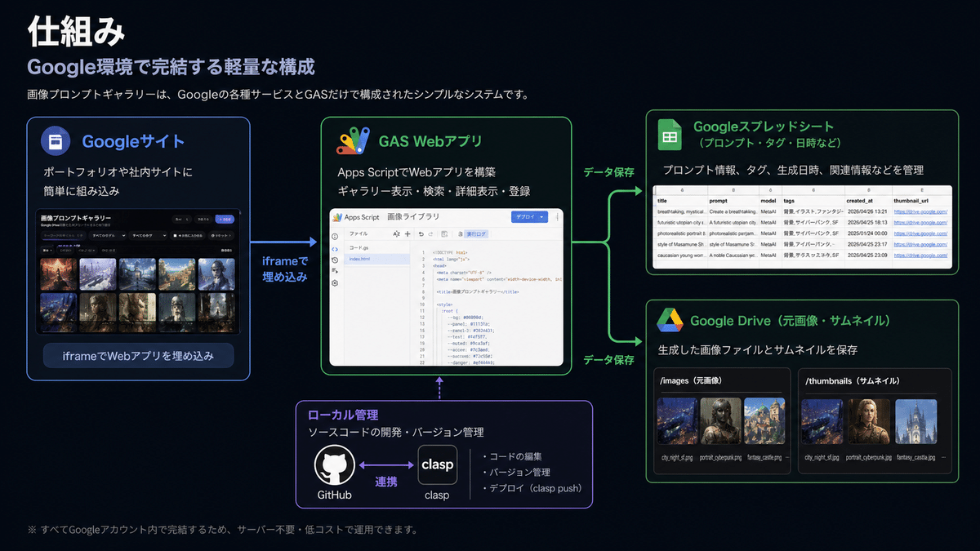This screenshot has width=980, height=551.
Task: Open the Overview info icon in Apps Script sidebar
Action: pos(335,236)
